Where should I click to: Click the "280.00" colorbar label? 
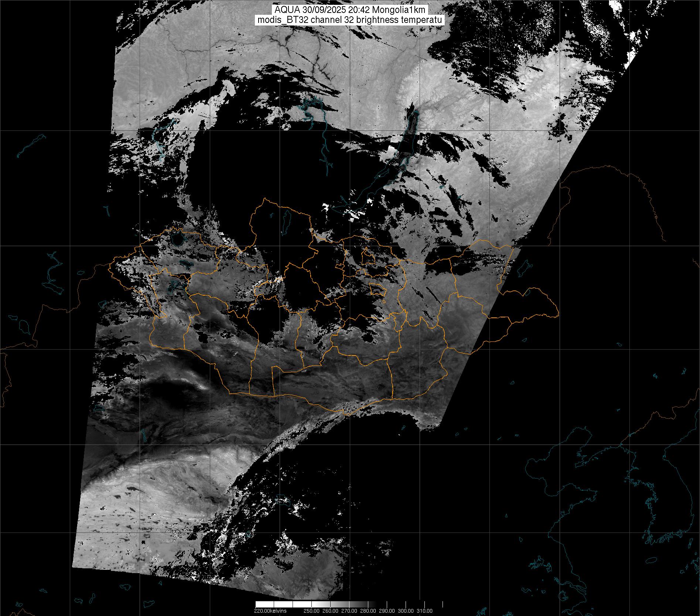click(369, 611)
